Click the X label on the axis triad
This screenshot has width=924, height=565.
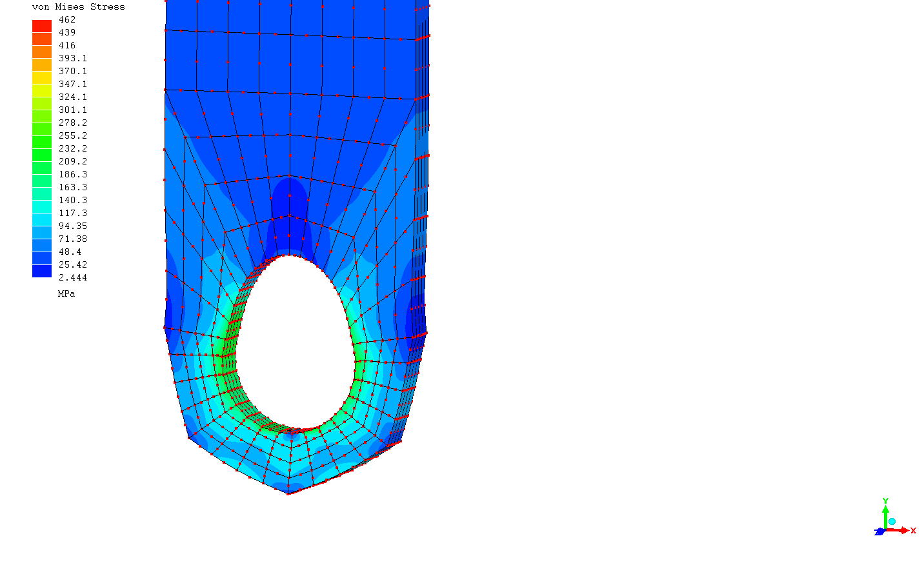coord(913,530)
